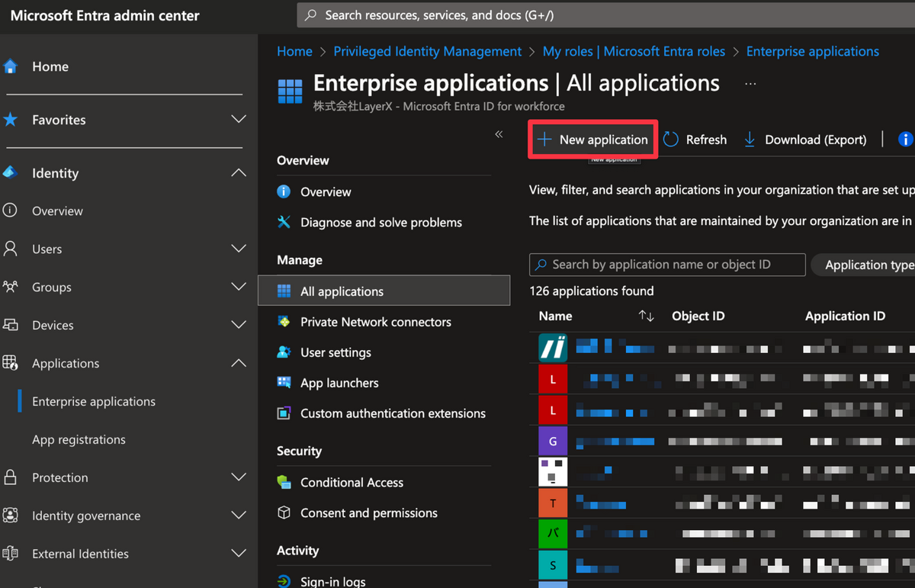Click '126 applications found' text
The image size is (915, 588).
(592, 291)
